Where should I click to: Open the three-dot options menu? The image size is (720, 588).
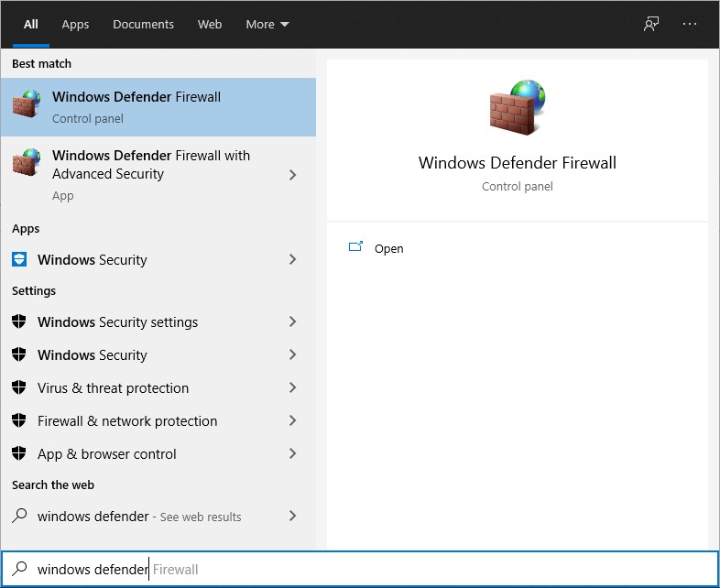point(689,24)
